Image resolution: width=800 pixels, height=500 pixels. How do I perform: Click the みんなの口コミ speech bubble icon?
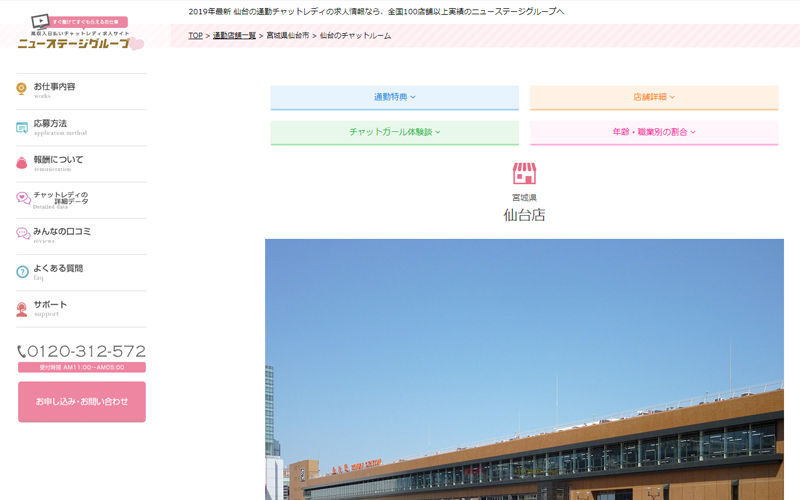[23, 234]
